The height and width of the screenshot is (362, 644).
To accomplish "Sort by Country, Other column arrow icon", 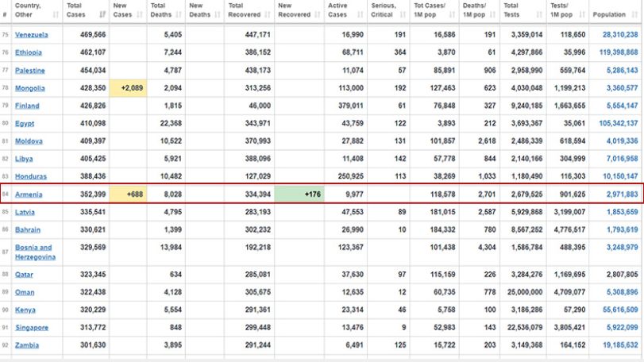I will [x=56, y=15].
